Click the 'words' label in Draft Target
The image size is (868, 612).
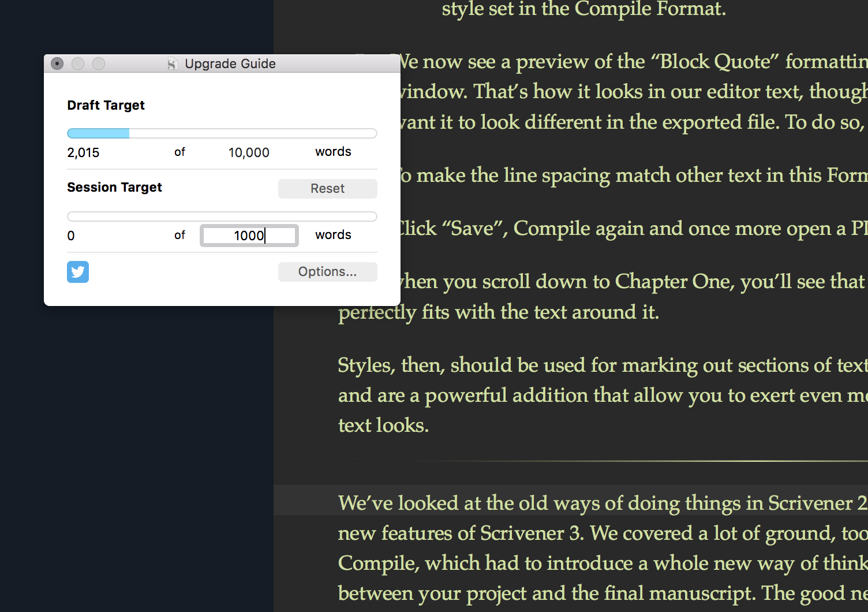333,152
